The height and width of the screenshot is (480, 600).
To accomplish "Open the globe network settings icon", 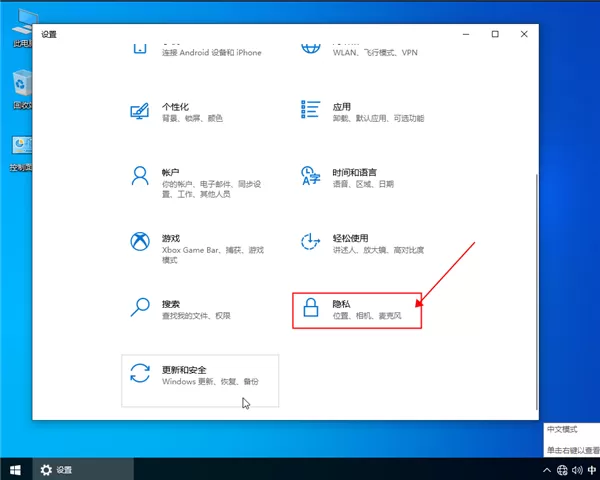I will (310, 48).
